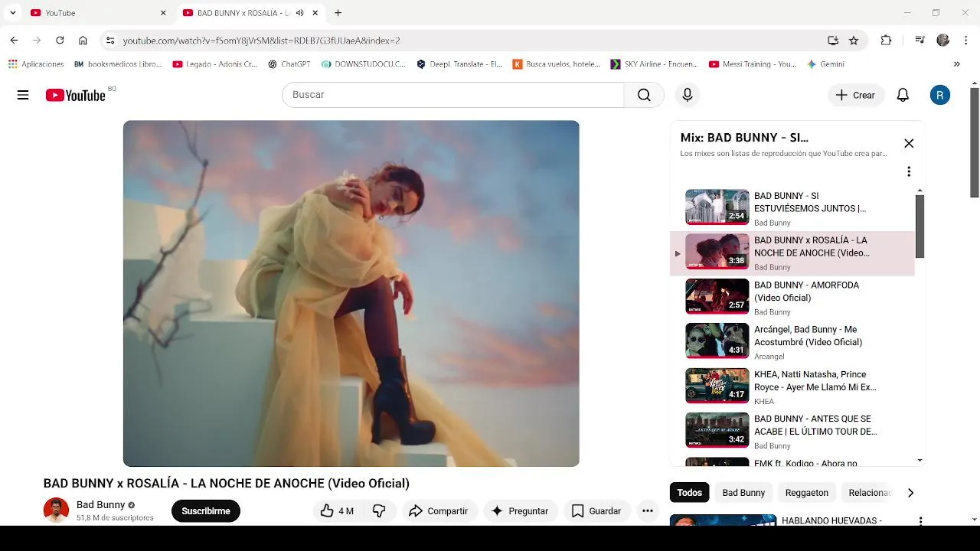The width and height of the screenshot is (980, 551).
Task: Click the install app icon in address bar
Action: tap(833, 41)
